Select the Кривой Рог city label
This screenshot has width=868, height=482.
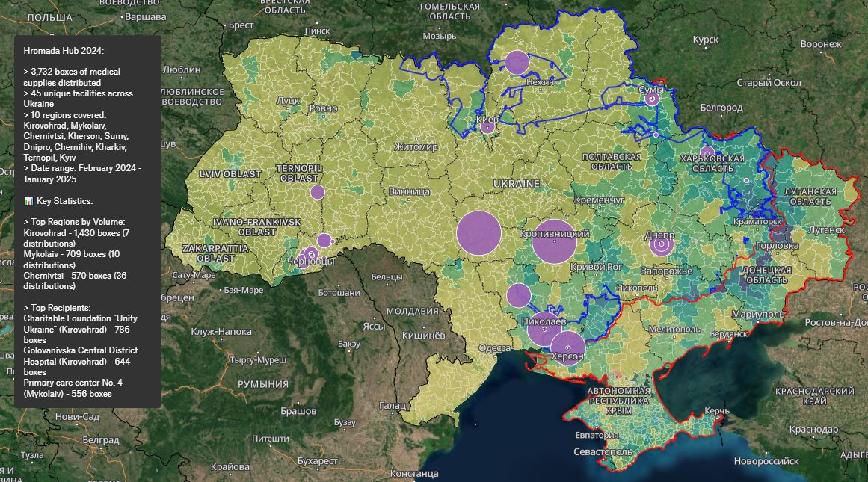click(x=596, y=267)
